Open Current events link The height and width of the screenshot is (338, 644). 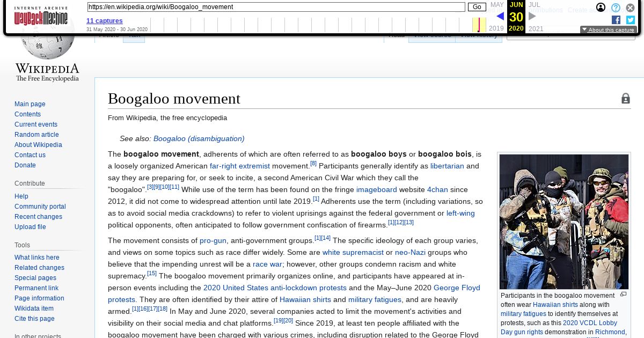(36, 124)
